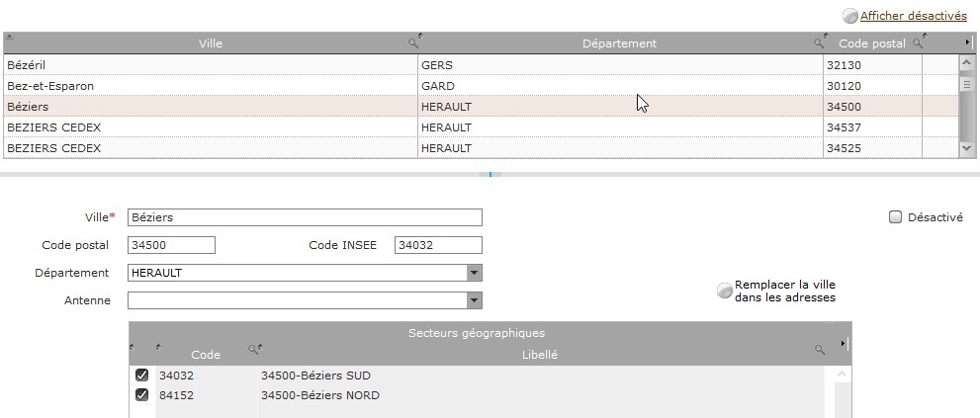Click the city list scrollbar down arrow

click(966, 148)
